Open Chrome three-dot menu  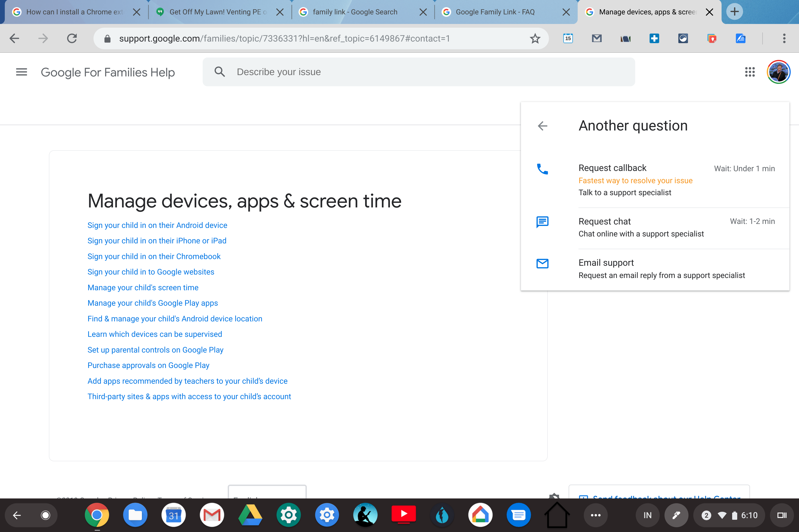click(784, 38)
